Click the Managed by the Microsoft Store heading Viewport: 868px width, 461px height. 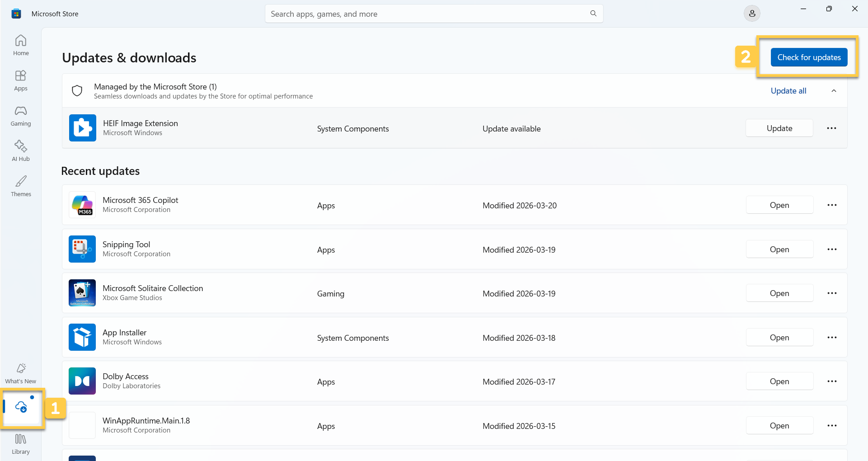[155, 87]
